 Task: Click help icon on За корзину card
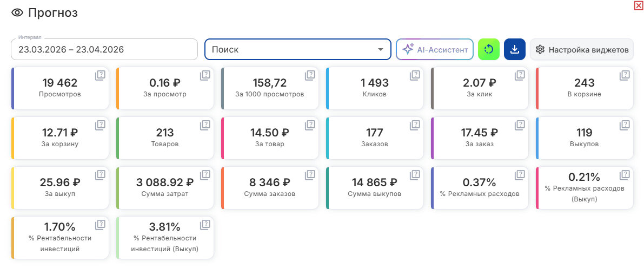pyautogui.click(x=100, y=126)
